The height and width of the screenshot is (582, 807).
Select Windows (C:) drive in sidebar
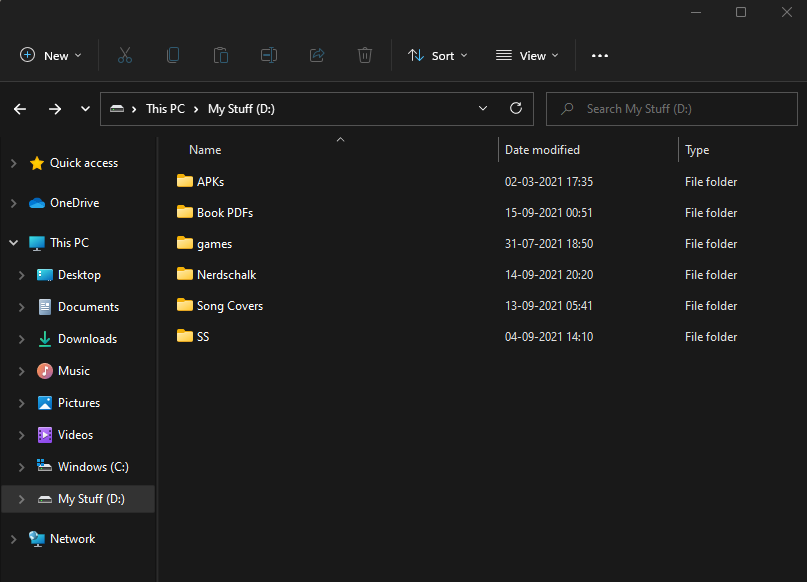(92, 467)
